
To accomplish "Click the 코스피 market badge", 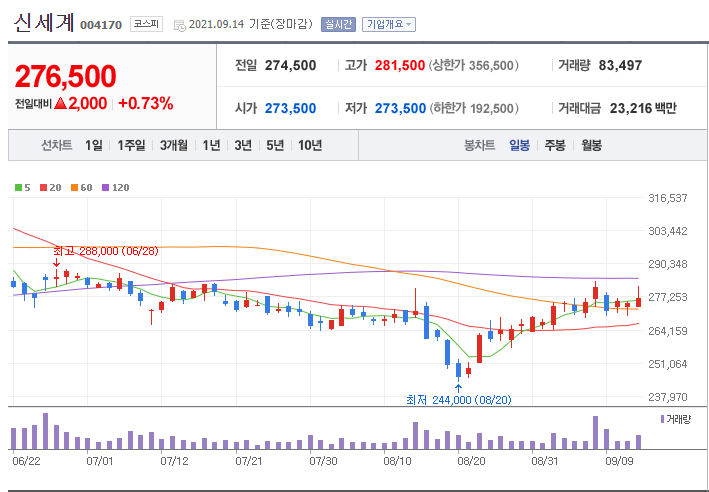I will click(x=146, y=24).
